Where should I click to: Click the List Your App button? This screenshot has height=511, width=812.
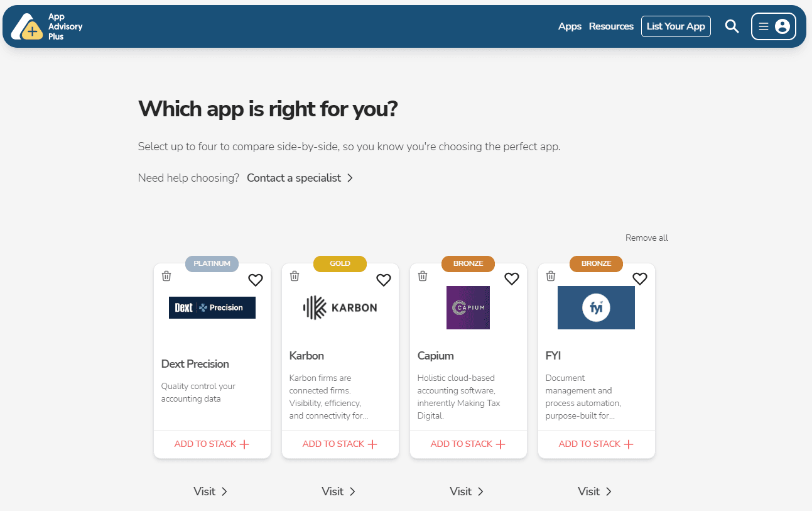[x=676, y=26]
